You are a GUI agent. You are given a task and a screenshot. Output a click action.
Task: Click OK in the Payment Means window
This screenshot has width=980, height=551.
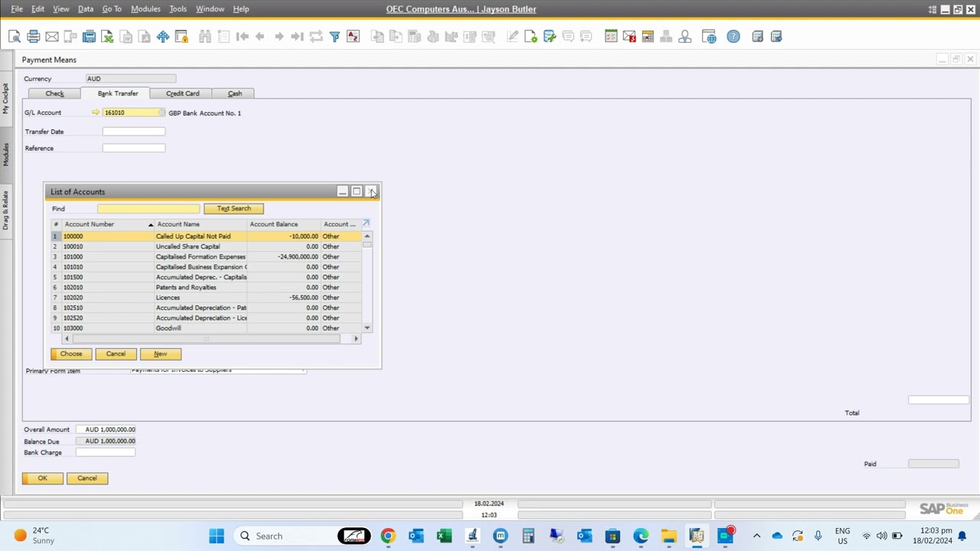(42, 478)
